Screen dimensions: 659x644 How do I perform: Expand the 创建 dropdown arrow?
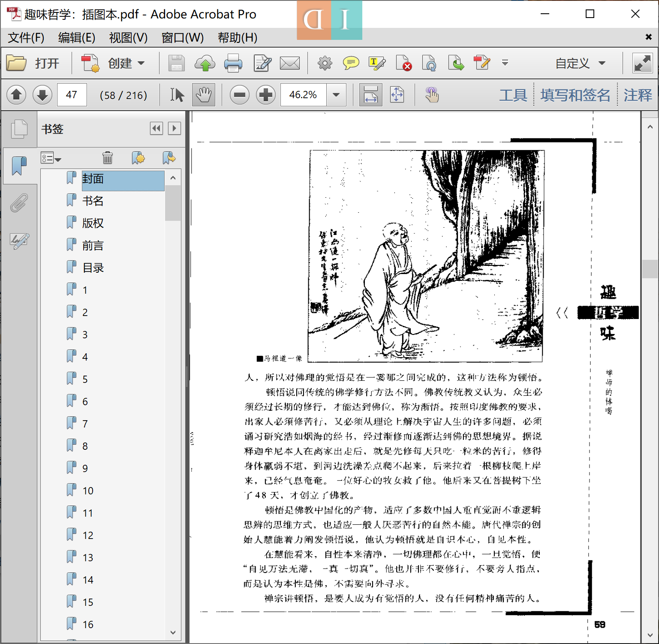141,63
